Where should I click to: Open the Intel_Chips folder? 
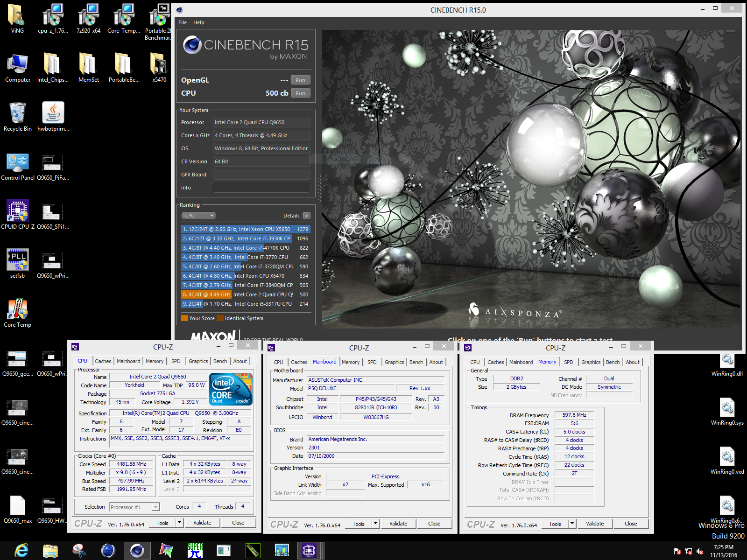click(x=53, y=68)
